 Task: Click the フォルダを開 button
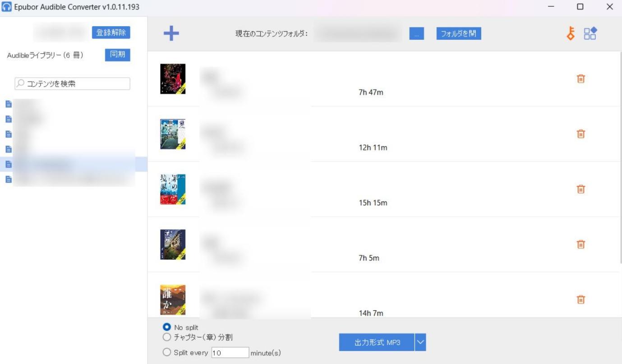pos(459,34)
